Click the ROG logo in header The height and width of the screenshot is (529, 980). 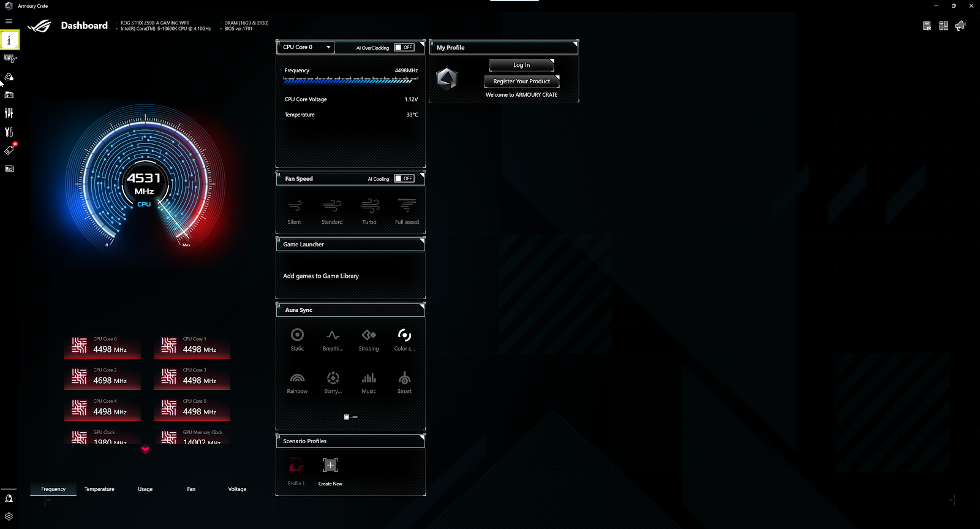[39, 26]
